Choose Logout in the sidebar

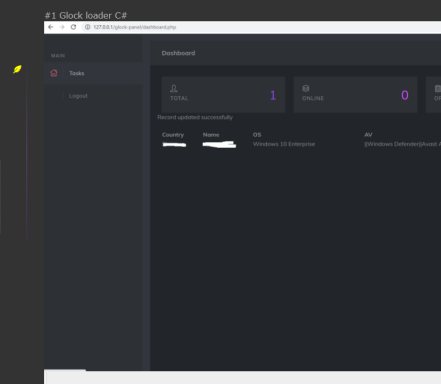tap(78, 96)
